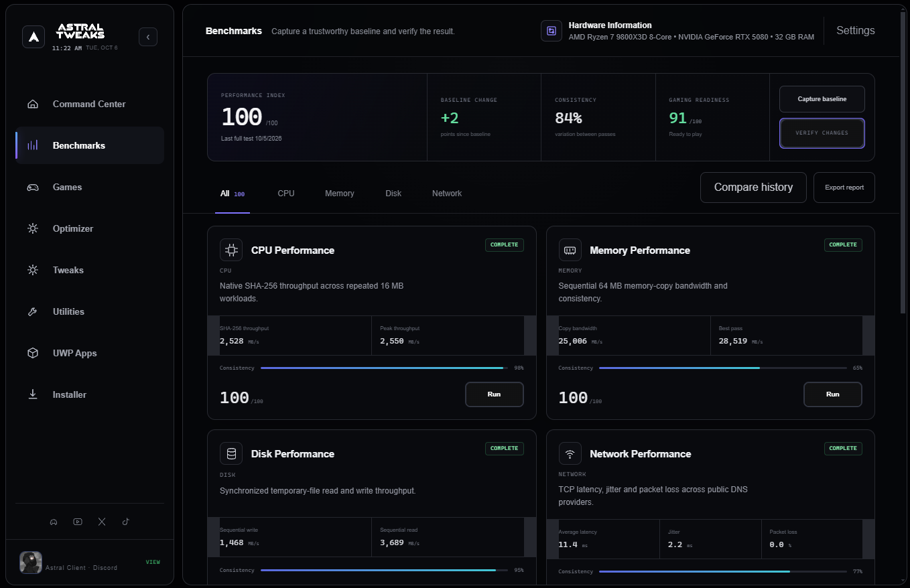Open the Installer sidebar page
The width and height of the screenshot is (910, 588).
pyautogui.click(x=90, y=394)
